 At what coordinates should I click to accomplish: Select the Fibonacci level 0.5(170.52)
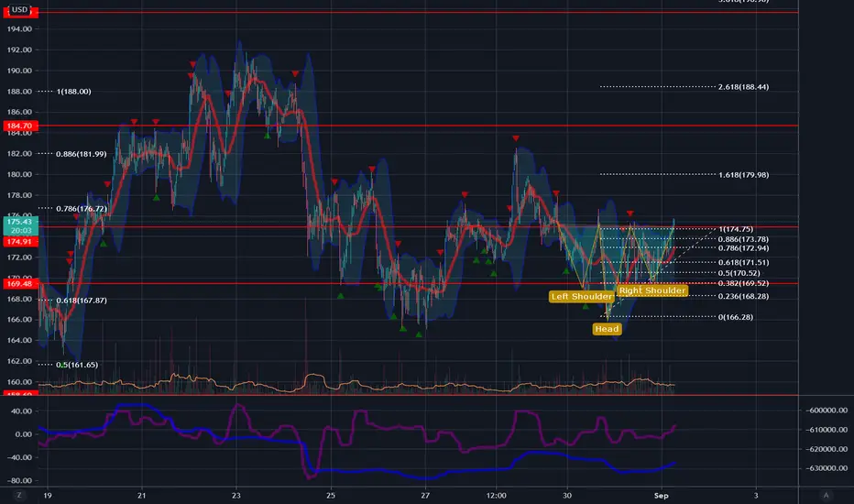coord(739,273)
